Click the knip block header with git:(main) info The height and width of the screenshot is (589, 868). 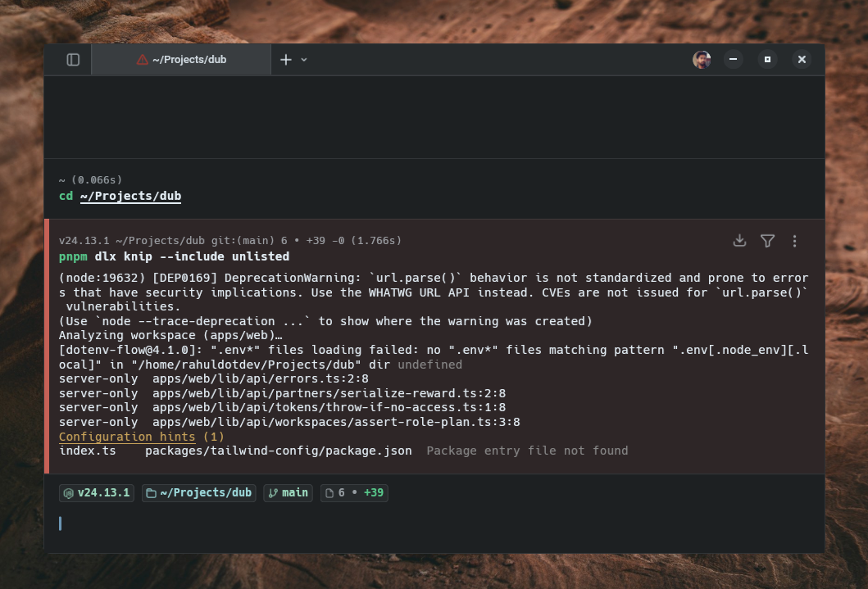tap(230, 241)
